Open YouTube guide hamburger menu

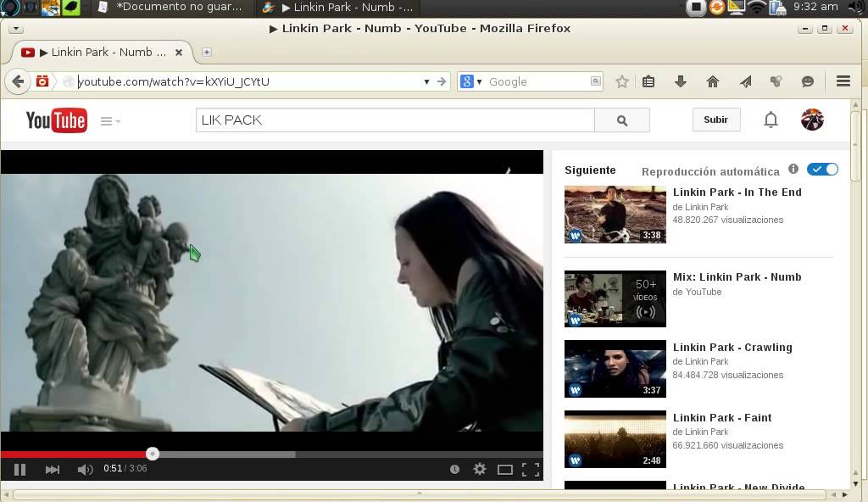click(x=109, y=120)
